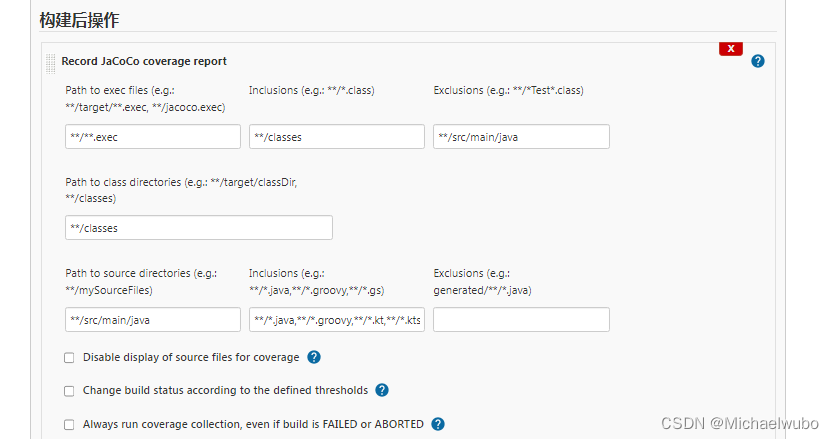Open help for Change build status thresholds
This screenshot has height=439, width=834.
(382, 390)
